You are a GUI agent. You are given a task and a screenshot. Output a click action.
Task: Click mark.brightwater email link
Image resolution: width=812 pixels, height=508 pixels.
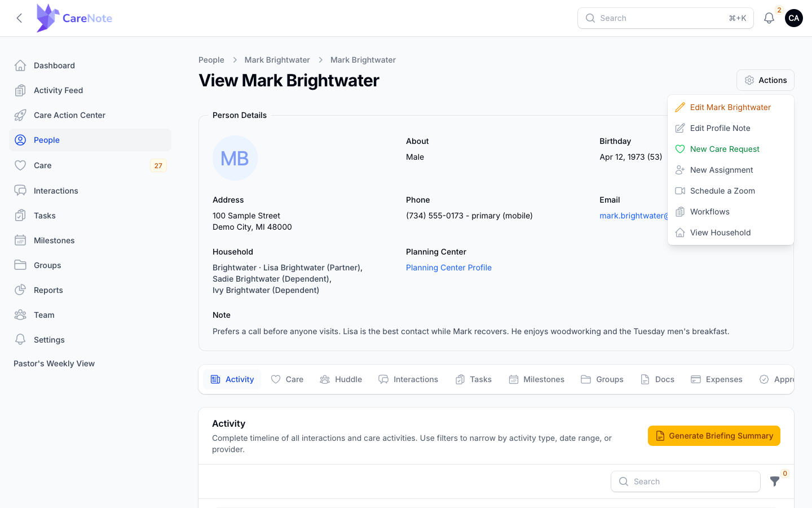(x=634, y=216)
